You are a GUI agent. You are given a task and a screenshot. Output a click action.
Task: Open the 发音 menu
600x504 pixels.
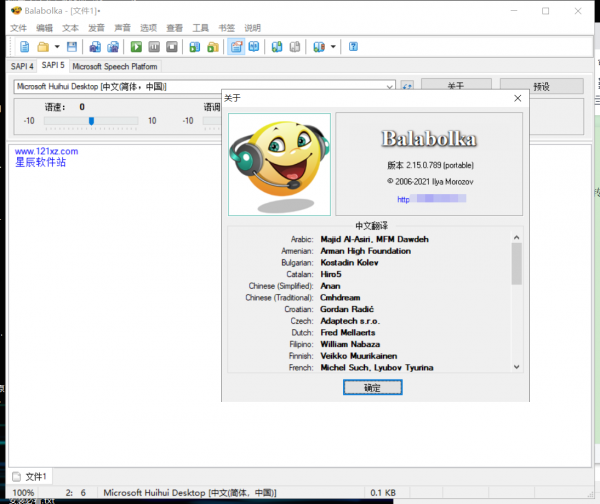pyautogui.click(x=96, y=28)
